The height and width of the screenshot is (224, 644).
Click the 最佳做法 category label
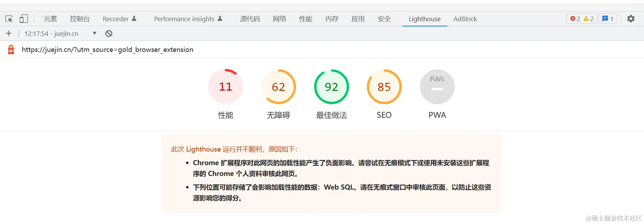[332, 115]
